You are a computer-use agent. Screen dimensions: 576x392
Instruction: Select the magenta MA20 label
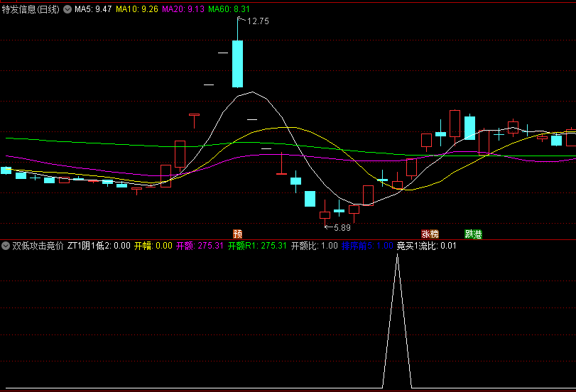tap(183, 9)
